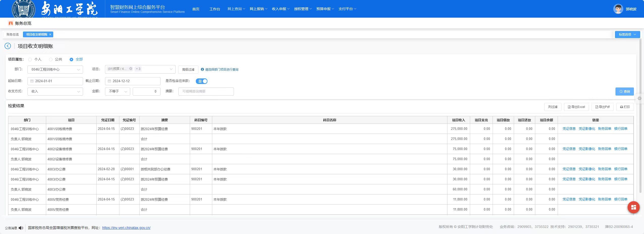Click the 摘要 fuzzy search input field
The width and height of the screenshot is (644, 234).
tap(206, 91)
